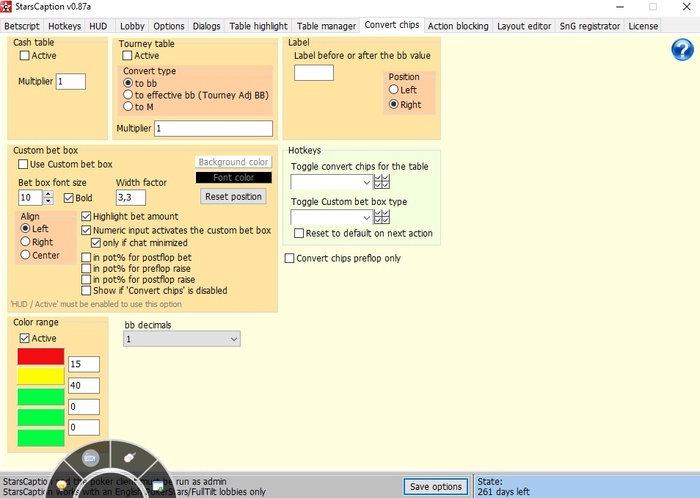Open the Dialogs tab

coord(207,26)
